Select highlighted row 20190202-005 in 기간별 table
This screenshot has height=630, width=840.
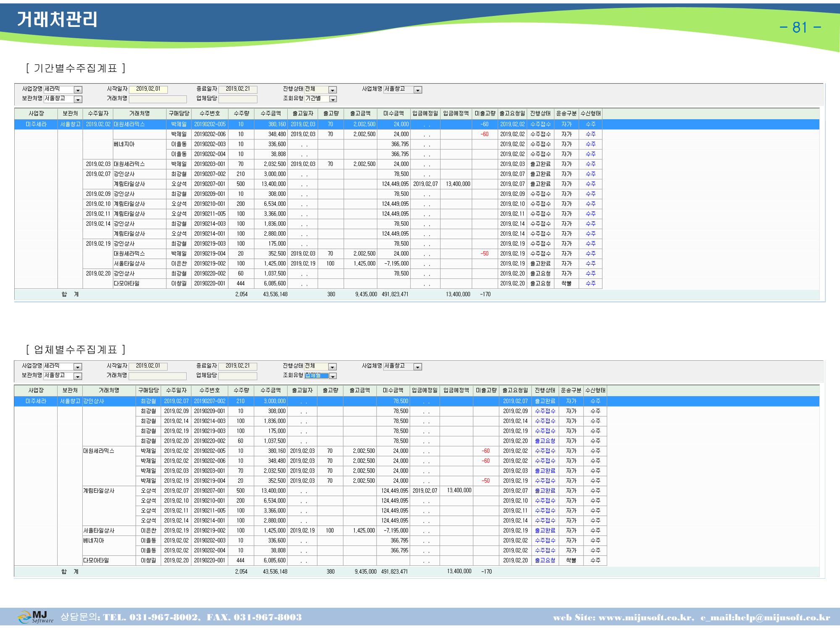pyautogui.click(x=417, y=124)
